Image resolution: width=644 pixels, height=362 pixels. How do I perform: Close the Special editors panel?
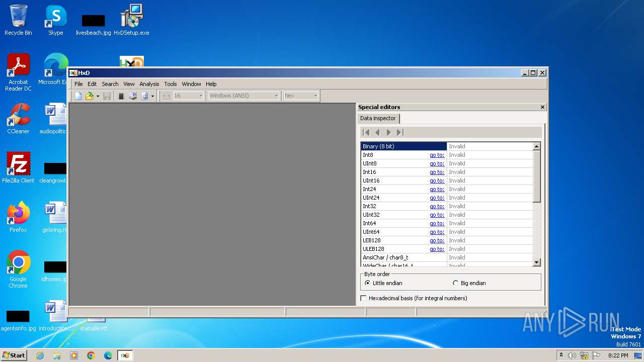(542, 107)
